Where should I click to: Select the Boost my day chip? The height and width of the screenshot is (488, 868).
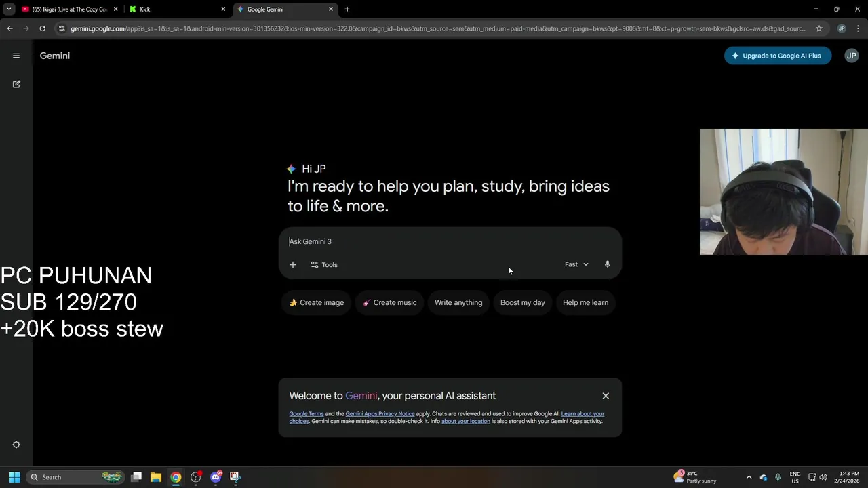click(x=522, y=302)
